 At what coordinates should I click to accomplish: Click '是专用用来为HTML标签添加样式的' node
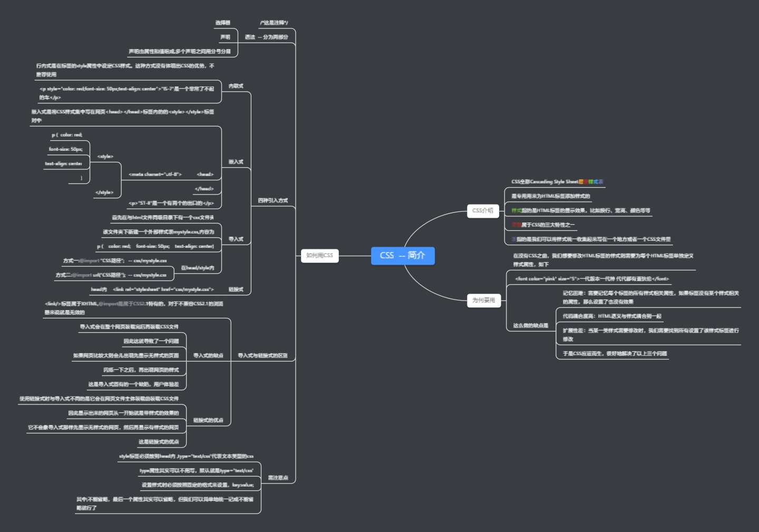(551, 196)
